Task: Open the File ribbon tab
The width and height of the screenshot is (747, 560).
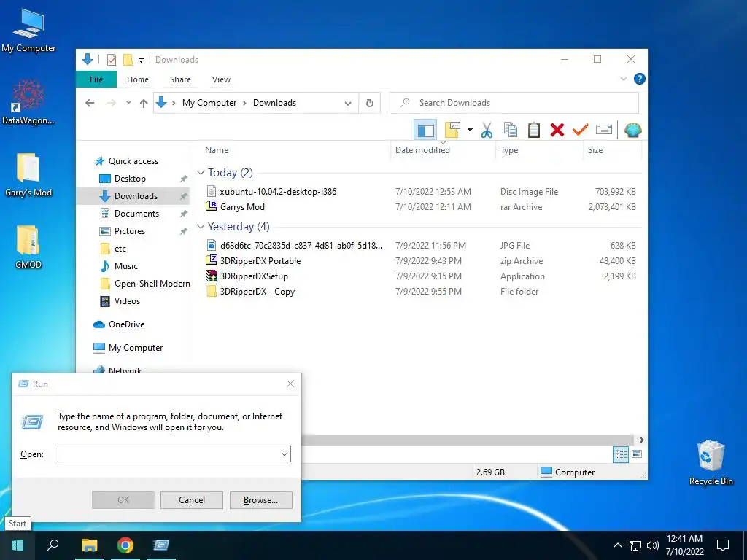Action: [x=96, y=79]
